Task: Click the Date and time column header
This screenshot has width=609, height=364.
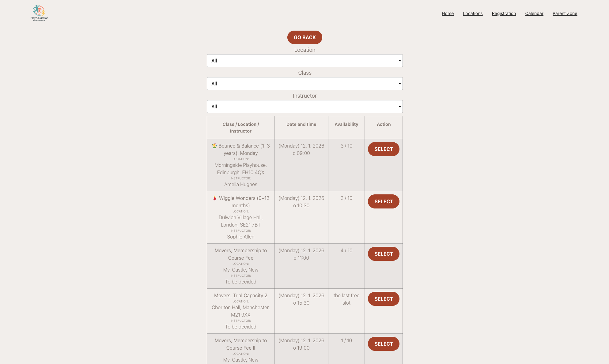Action: [301, 124]
